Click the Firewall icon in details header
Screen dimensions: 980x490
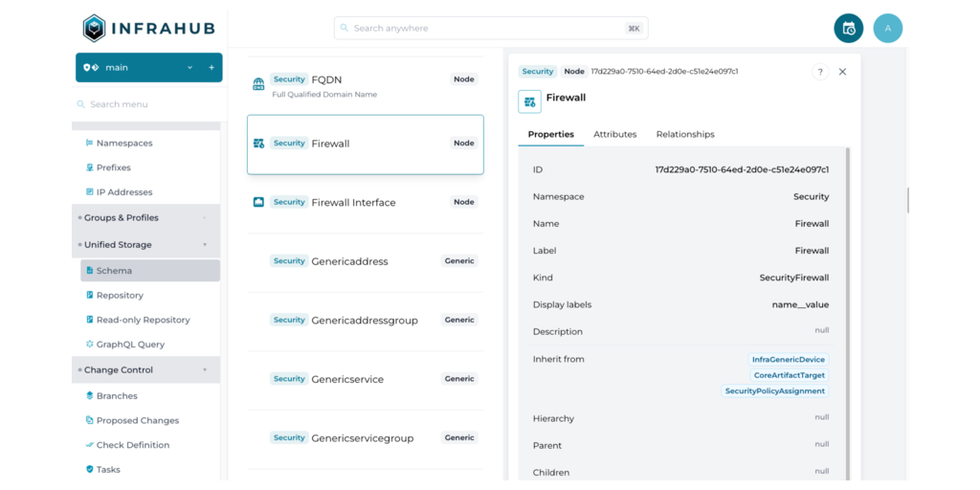[x=529, y=101]
